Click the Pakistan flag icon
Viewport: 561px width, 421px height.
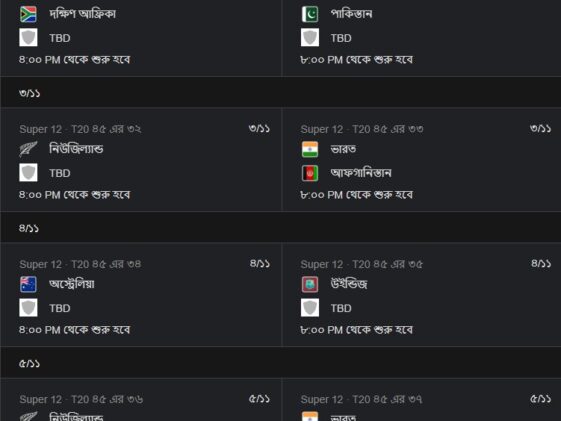click(310, 15)
